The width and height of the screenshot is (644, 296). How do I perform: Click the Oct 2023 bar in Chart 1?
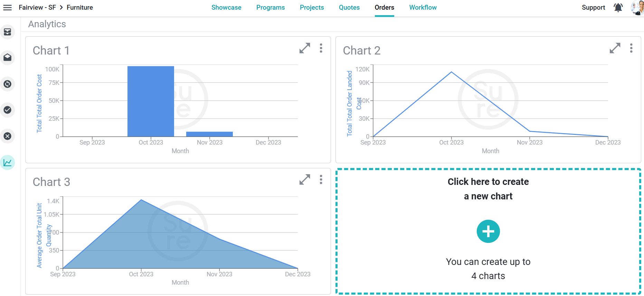click(151, 101)
